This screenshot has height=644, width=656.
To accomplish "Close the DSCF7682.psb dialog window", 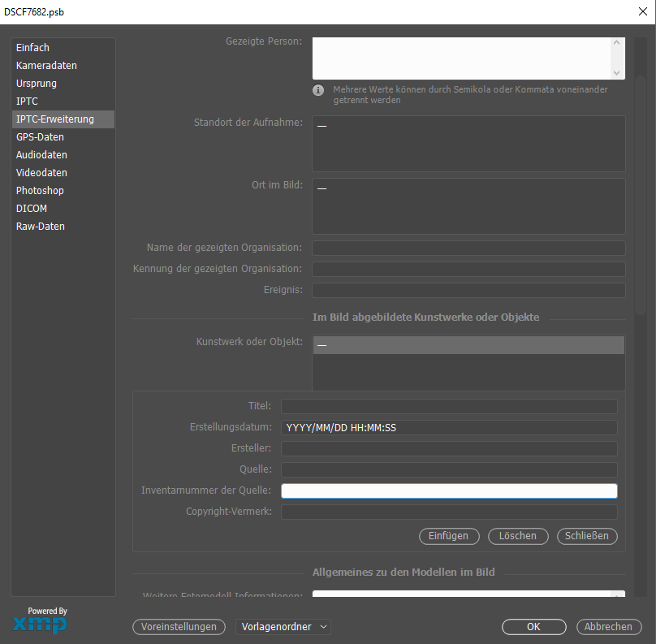I will (642, 11).
